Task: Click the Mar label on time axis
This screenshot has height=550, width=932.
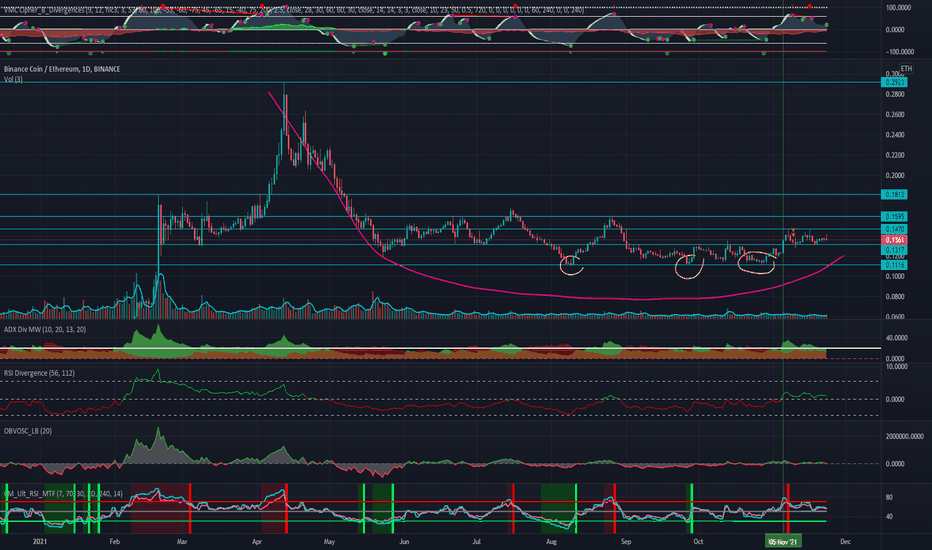Action: coord(182,542)
